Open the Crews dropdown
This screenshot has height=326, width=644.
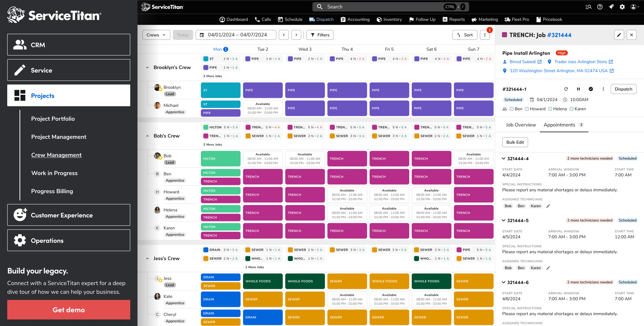(x=156, y=35)
